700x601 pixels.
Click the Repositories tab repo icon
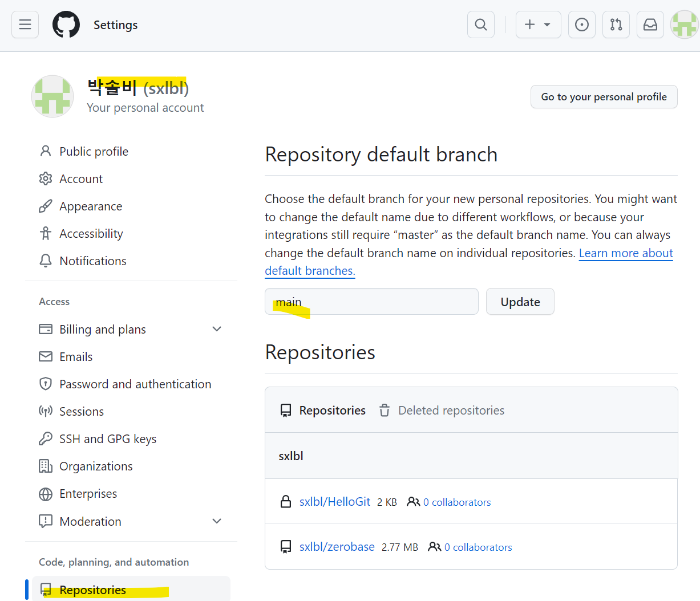click(x=286, y=411)
